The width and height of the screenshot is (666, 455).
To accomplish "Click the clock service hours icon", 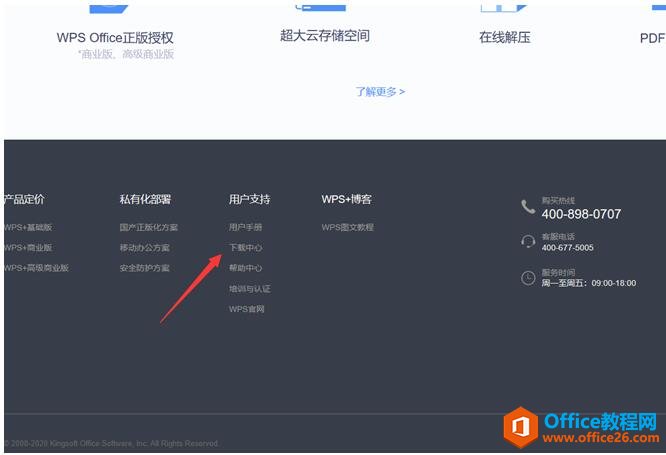I will click(528, 278).
